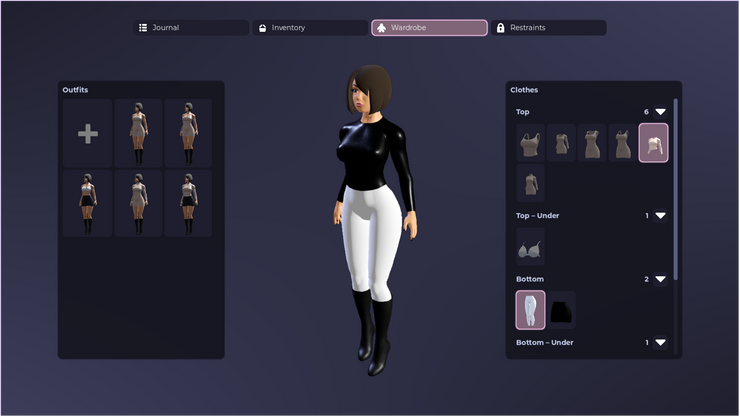
Task: Open the Restraints tab
Action: pyautogui.click(x=548, y=28)
